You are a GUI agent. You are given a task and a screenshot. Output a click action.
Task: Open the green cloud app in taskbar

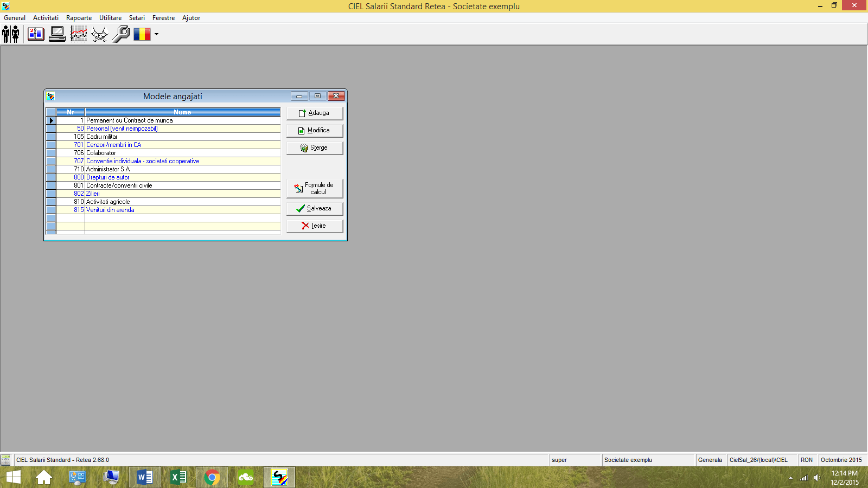[246, 477]
